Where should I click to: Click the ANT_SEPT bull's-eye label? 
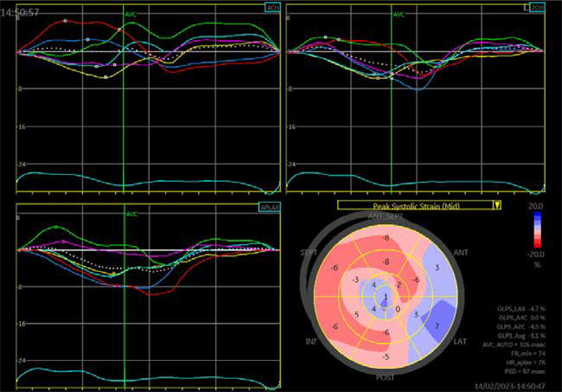click(x=386, y=216)
